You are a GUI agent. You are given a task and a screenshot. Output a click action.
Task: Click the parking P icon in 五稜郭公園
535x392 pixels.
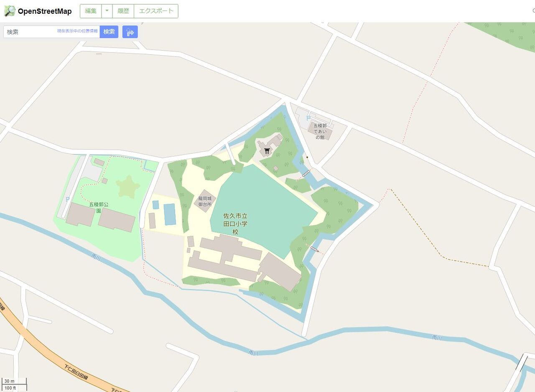click(67, 200)
